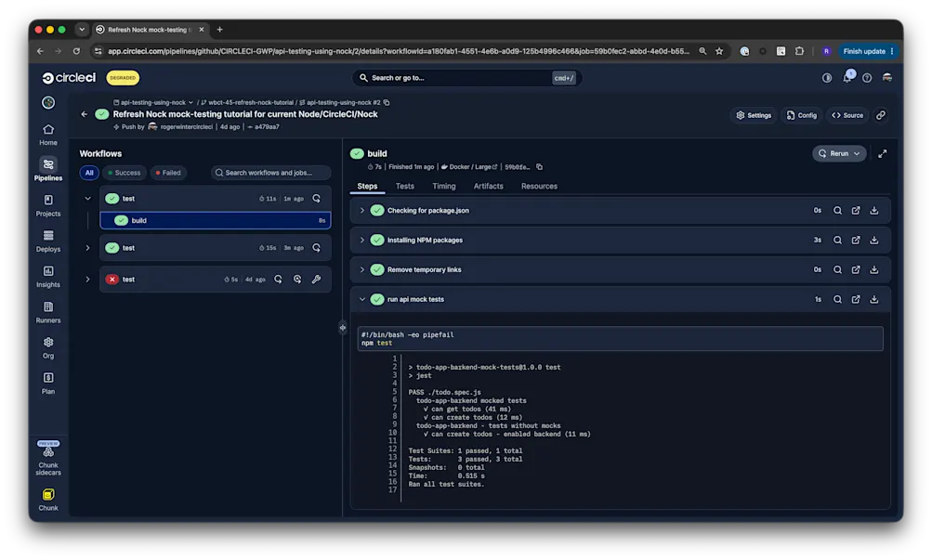
Task: Filter workflows by Failed
Action: coord(168,173)
